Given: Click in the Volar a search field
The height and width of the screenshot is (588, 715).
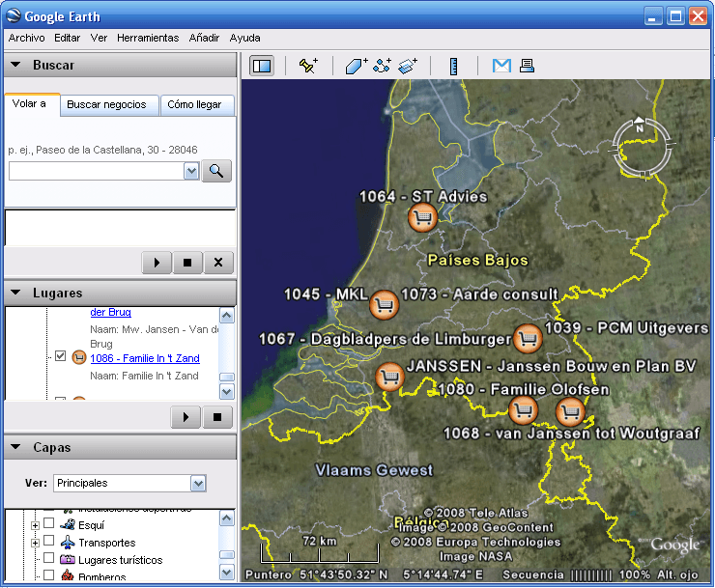Looking at the screenshot, I should pyautogui.click(x=97, y=172).
